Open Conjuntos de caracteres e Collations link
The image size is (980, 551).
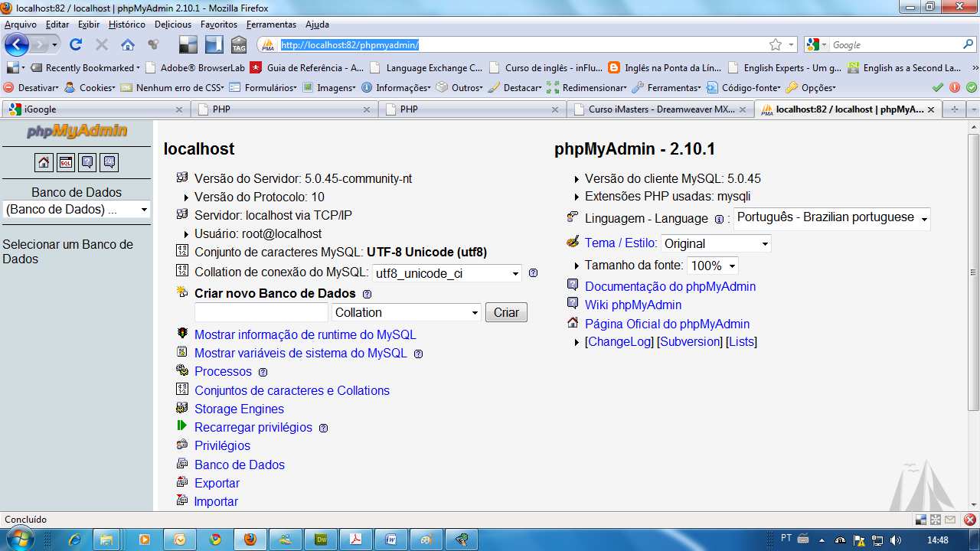pyautogui.click(x=292, y=390)
